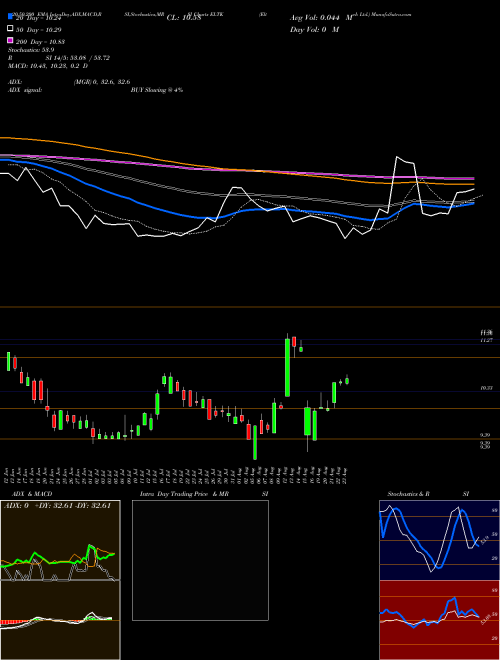Click the 9.39 price axis label
500x660 pixels.
(485, 435)
